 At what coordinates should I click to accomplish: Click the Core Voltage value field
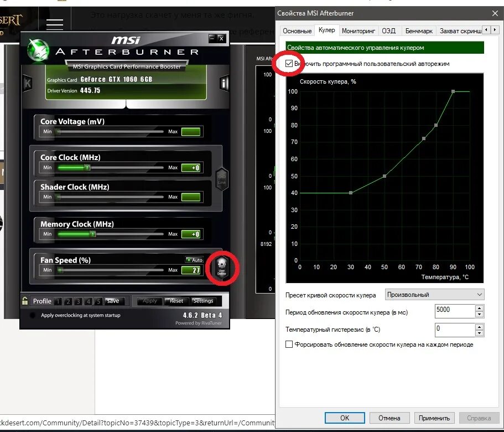pos(191,132)
